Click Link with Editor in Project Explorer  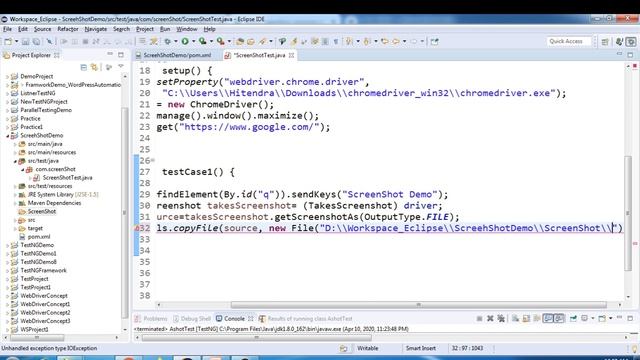(94, 67)
